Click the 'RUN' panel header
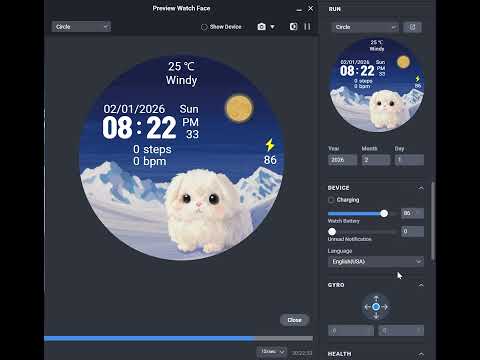The height and width of the screenshot is (360, 480). pos(335,9)
